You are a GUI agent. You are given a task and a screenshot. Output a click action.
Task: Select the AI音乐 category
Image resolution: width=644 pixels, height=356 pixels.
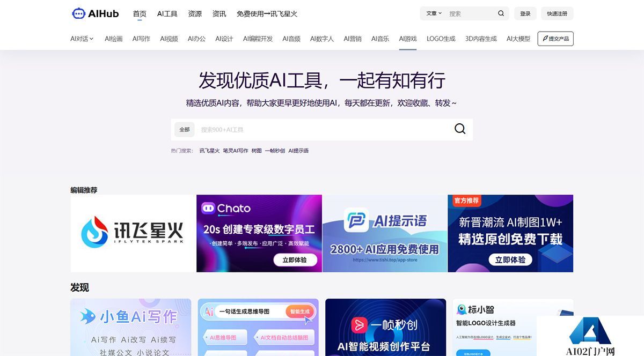(380, 39)
